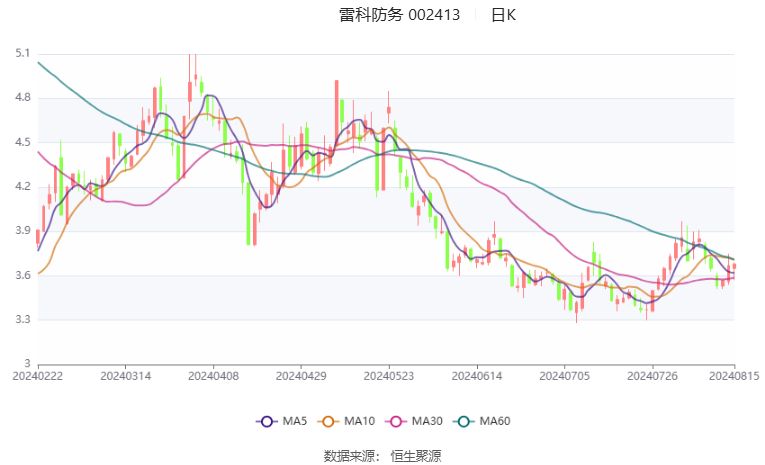Click the pink MA30 circle marker
This screenshot has height=465, width=765.
pos(396,422)
